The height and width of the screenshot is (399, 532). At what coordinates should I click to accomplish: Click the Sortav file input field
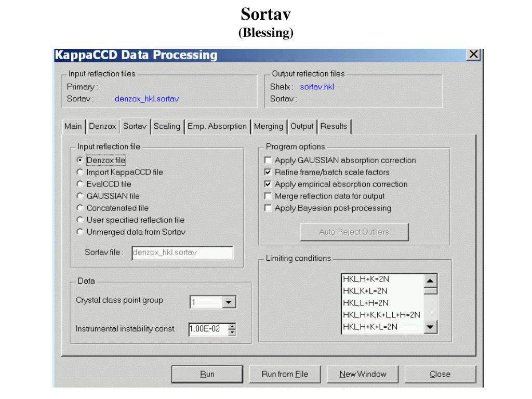(x=182, y=253)
